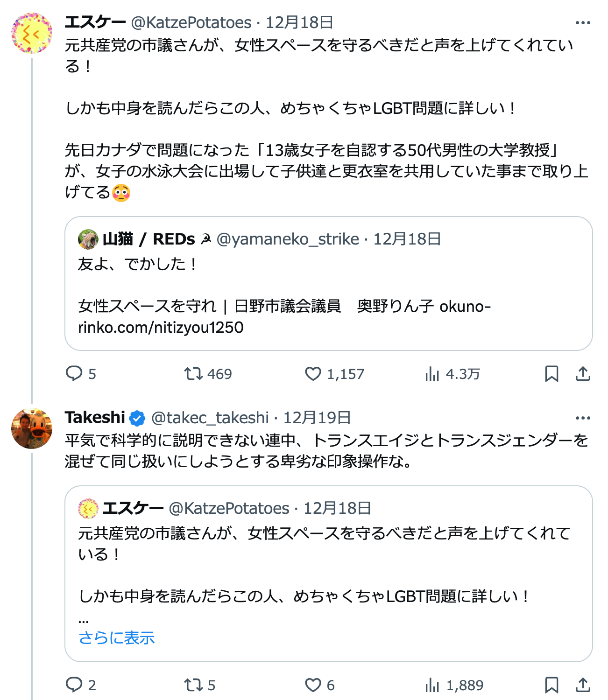The image size is (608, 700).
Task: Expand quoted post with さらに表示
Action: [x=117, y=638]
